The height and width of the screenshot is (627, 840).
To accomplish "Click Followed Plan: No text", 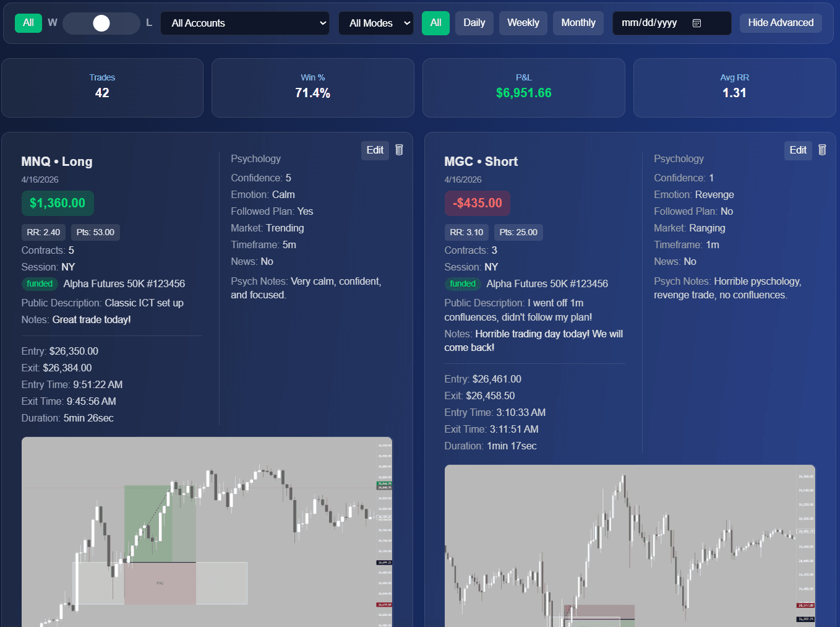I will pyautogui.click(x=693, y=211).
